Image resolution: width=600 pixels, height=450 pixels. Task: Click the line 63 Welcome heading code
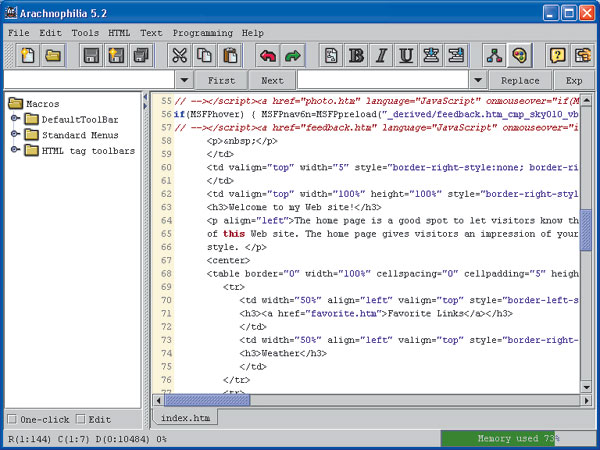(x=294, y=207)
